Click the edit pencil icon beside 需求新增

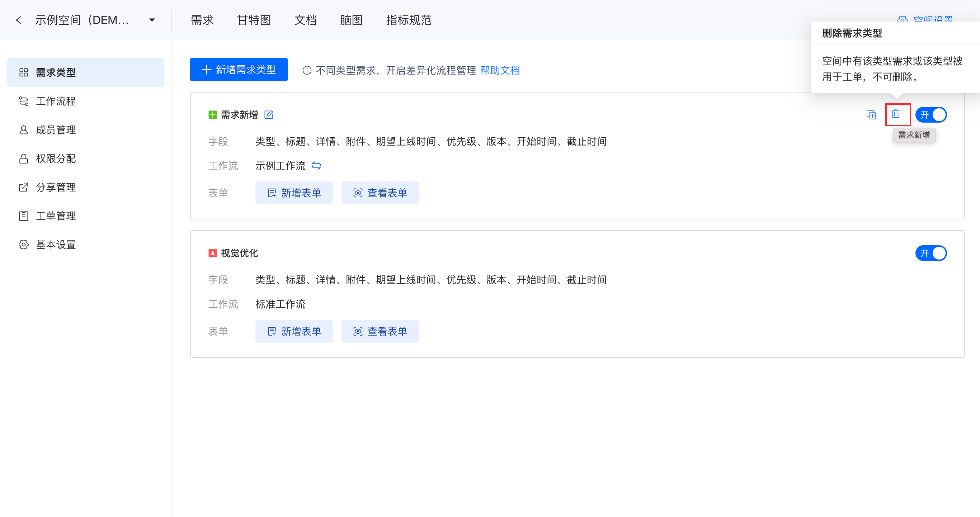click(x=269, y=114)
